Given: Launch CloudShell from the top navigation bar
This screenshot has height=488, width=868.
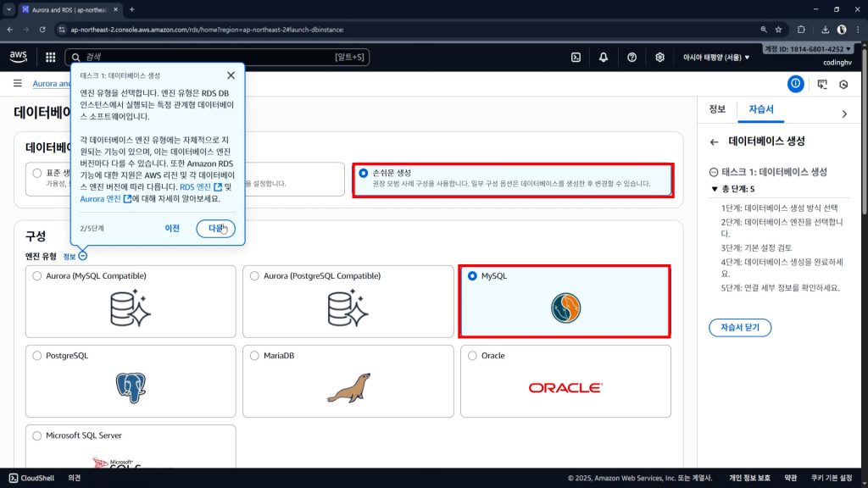Looking at the screenshot, I should (576, 57).
